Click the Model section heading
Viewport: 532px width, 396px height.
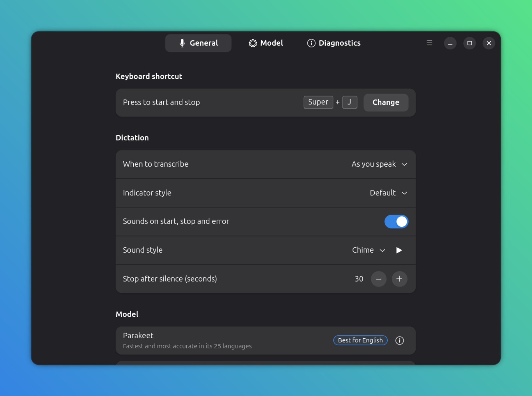127,314
